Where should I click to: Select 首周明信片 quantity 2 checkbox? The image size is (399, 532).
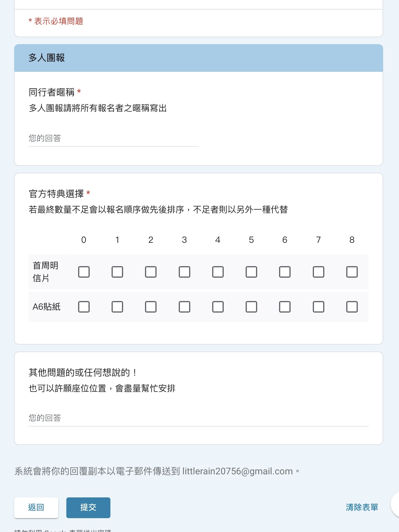pos(151,272)
